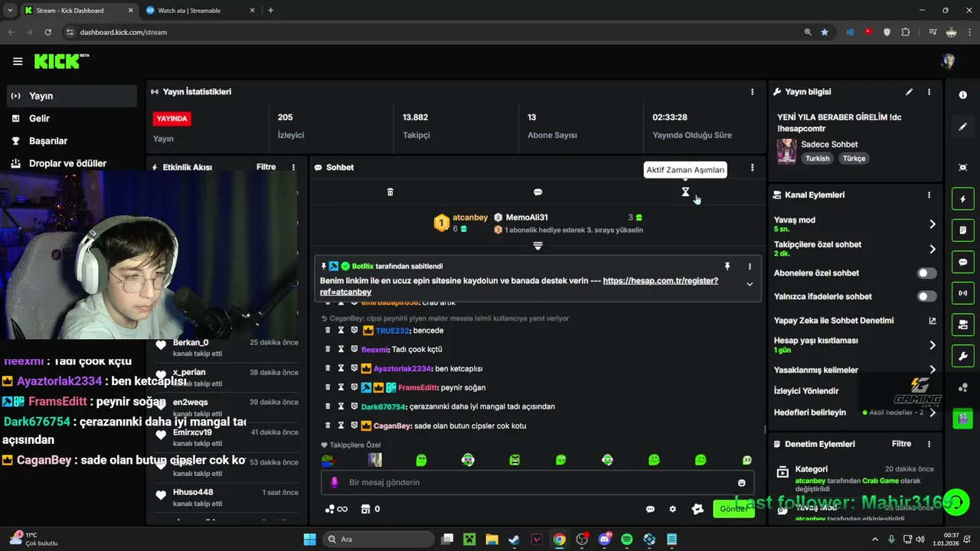Bookmark page with Chrome star icon
Screen dimensions: 980x551
pyautogui.click(x=825, y=32)
